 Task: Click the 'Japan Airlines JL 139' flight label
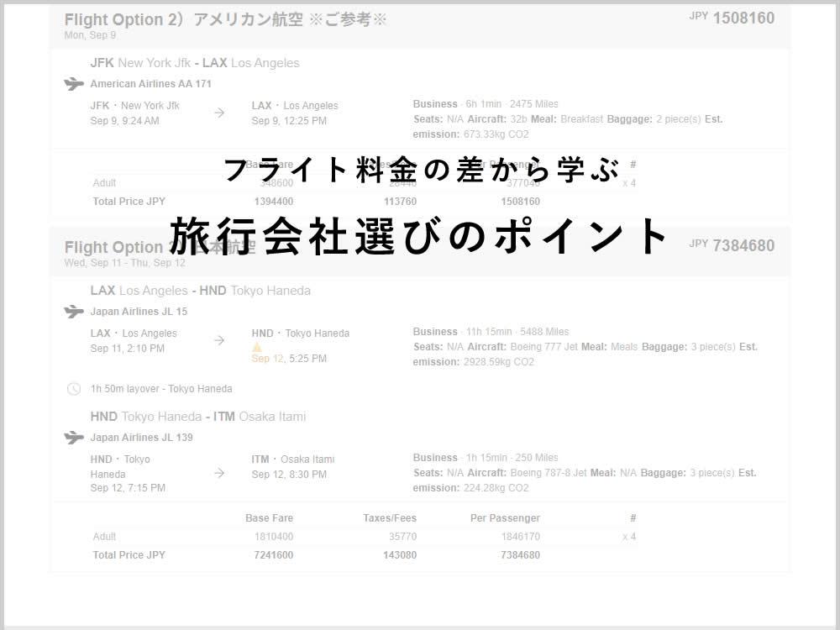pyautogui.click(x=141, y=437)
